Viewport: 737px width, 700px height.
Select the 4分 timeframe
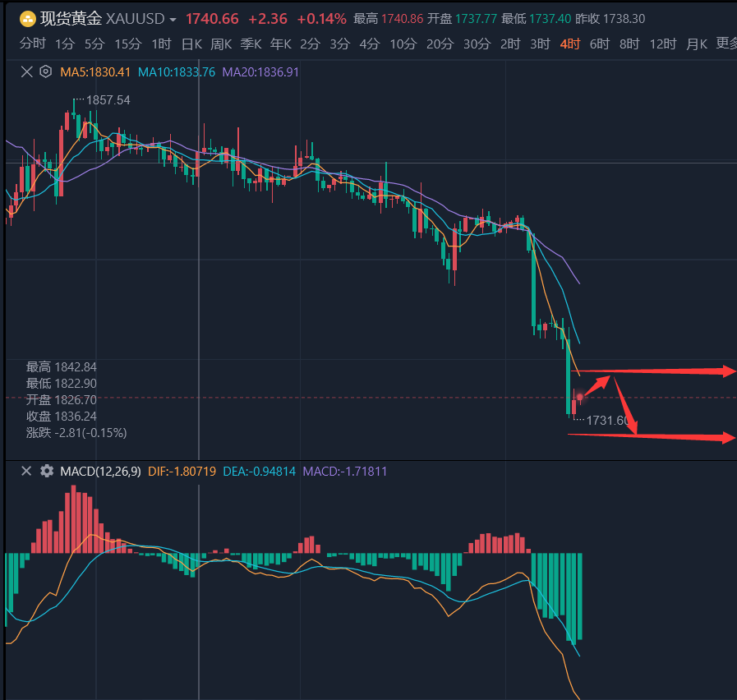(370, 44)
